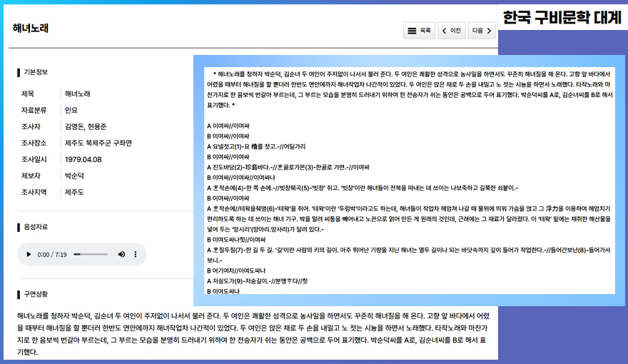Mute the audio player volume
Viewport: 628px width, 364px height.
coord(121,255)
